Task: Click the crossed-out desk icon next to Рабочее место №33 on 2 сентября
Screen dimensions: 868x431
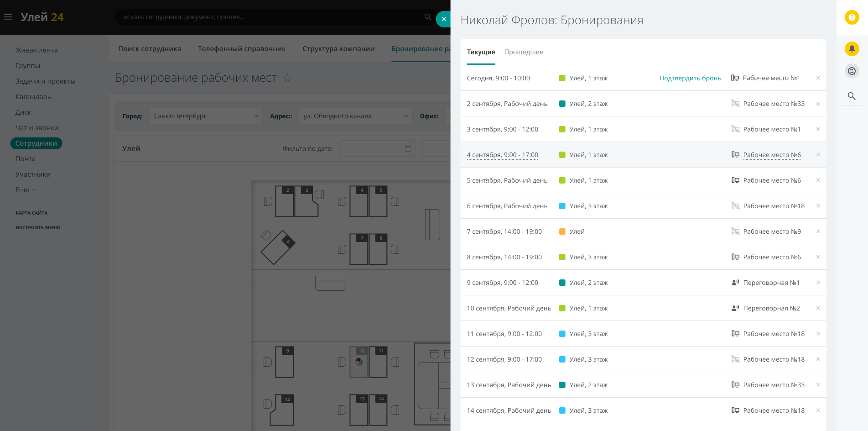Action: (735, 104)
